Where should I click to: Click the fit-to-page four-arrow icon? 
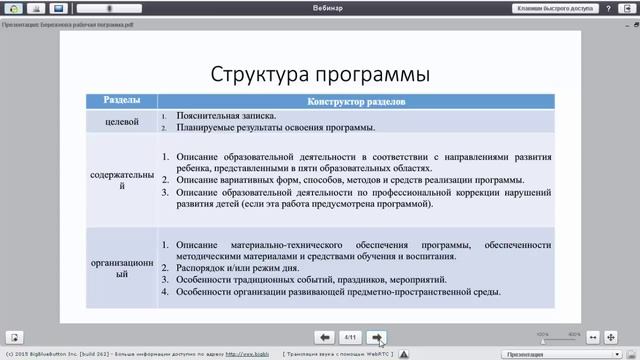[611, 337]
